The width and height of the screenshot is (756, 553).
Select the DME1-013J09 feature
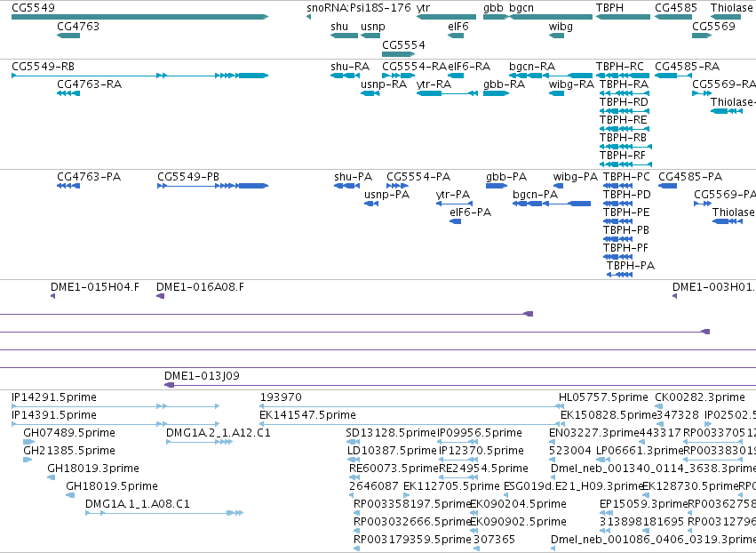coord(460,385)
